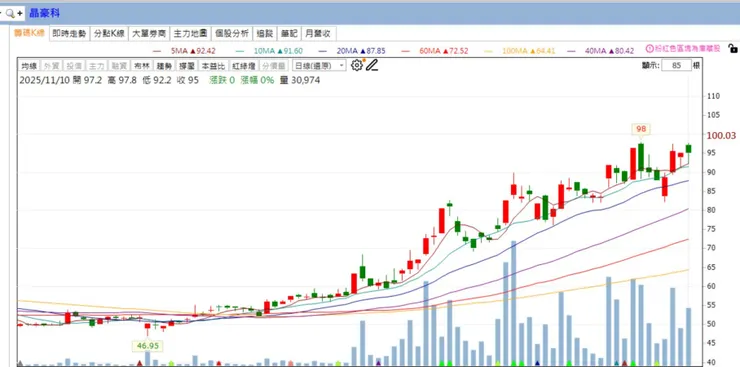Click the bar count input showing 85

point(676,66)
